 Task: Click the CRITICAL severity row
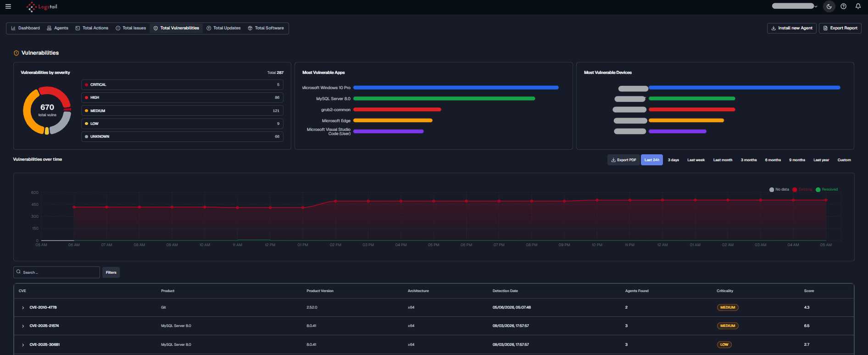pyautogui.click(x=182, y=85)
